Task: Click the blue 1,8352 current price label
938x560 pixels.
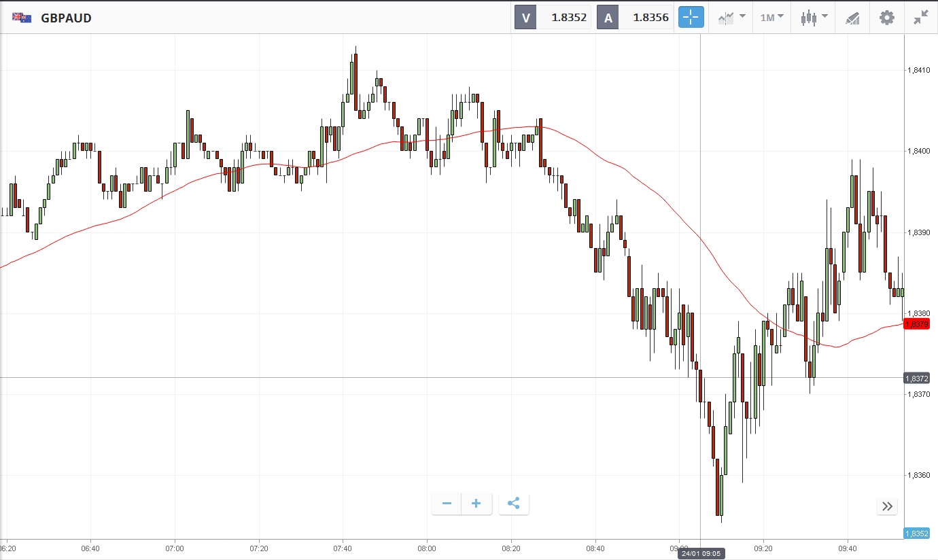Action: coord(917,533)
